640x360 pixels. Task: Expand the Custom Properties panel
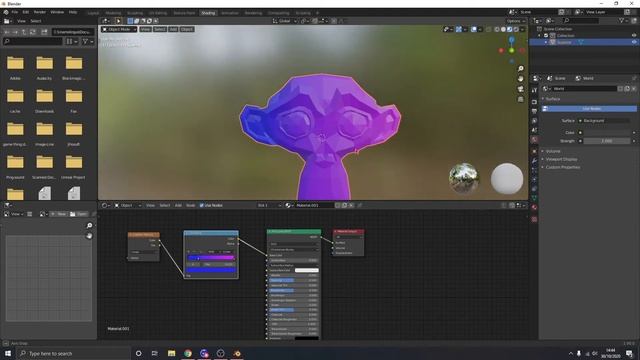pyautogui.click(x=562, y=167)
